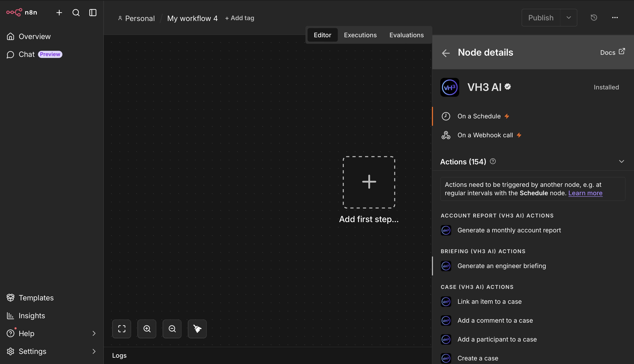The width and height of the screenshot is (634, 364).
Task: Expand the Settings submenu chevron
Action: (94, 351)
